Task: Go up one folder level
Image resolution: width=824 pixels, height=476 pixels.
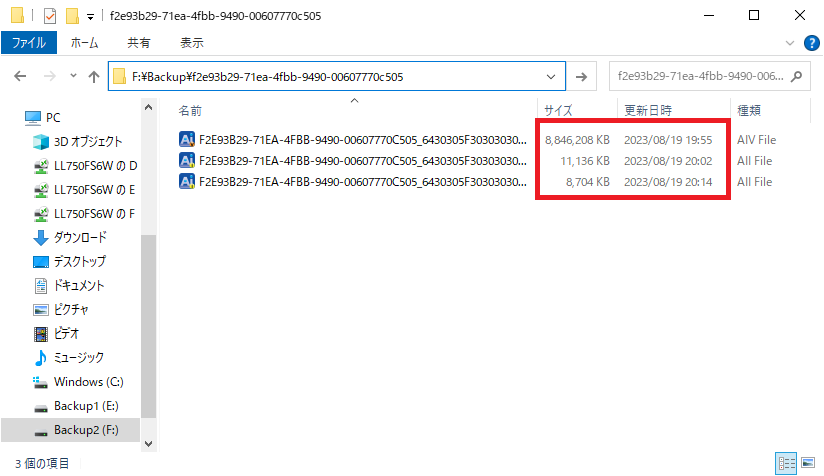Action: pyautogui.click(x=94, y=77)
